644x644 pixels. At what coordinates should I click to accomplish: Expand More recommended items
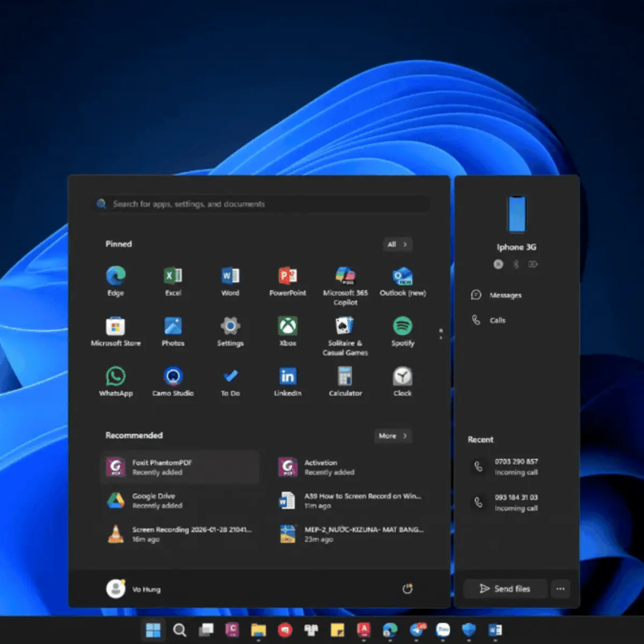point(393,436)
